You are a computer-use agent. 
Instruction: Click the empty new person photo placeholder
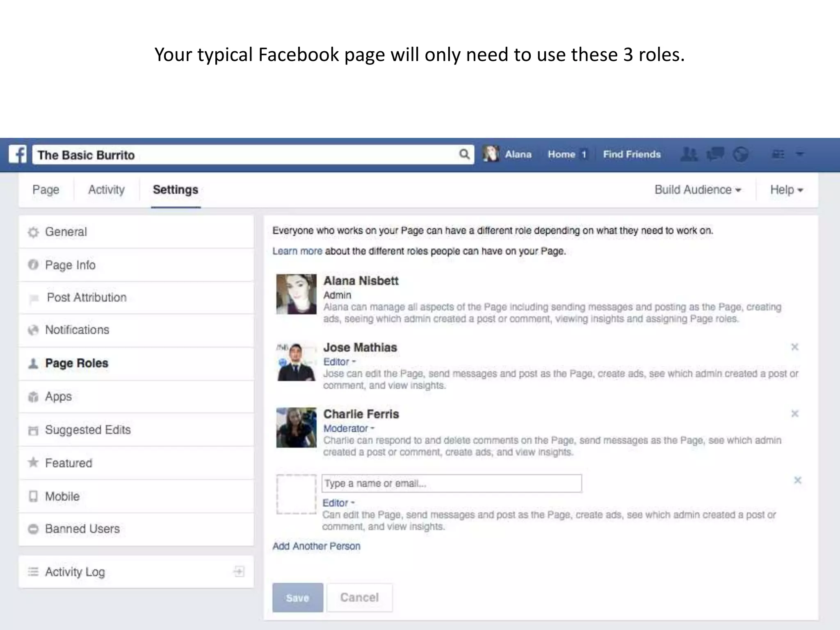pos(296,494)
